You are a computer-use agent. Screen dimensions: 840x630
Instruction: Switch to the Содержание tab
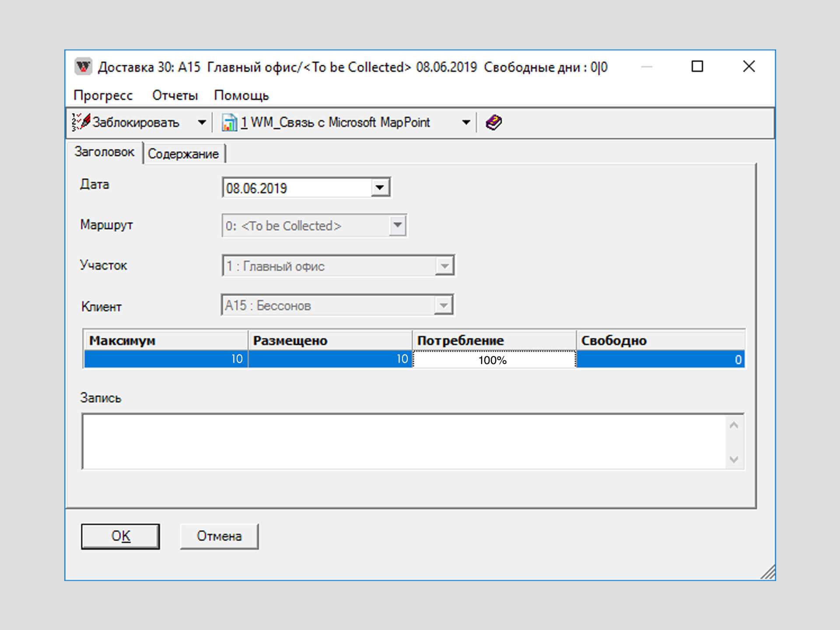[183, 154]
